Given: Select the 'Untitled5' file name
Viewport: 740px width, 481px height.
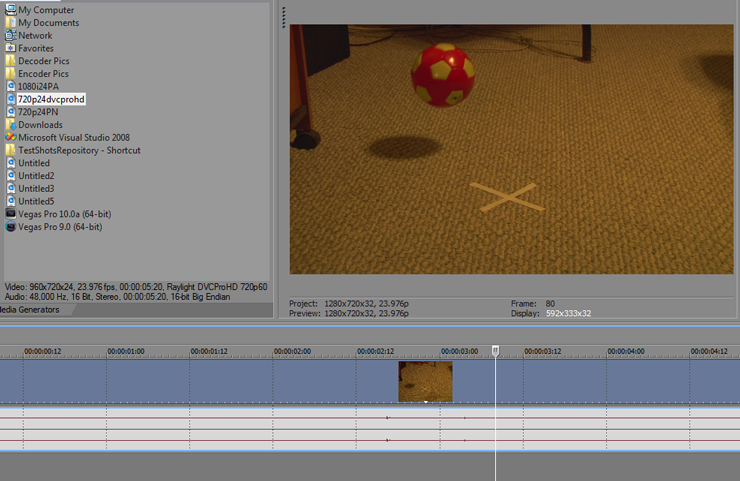Looking at the screenshot, I should click(x=36, y=201).
